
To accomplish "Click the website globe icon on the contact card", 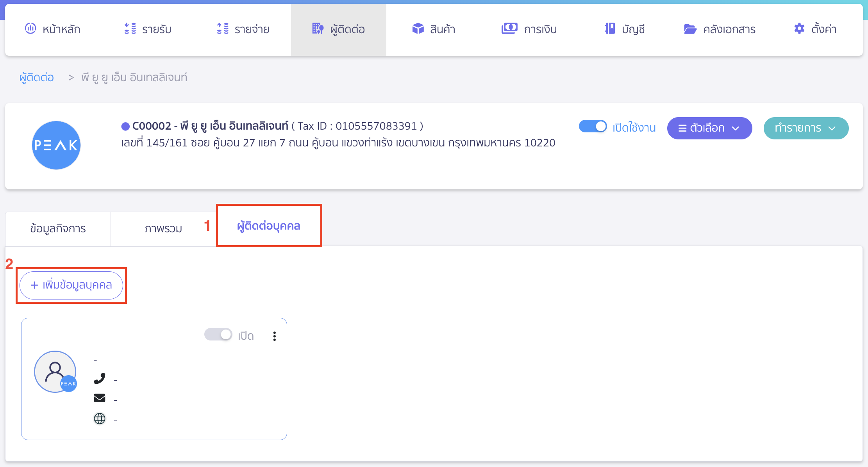I will [100, 418].
